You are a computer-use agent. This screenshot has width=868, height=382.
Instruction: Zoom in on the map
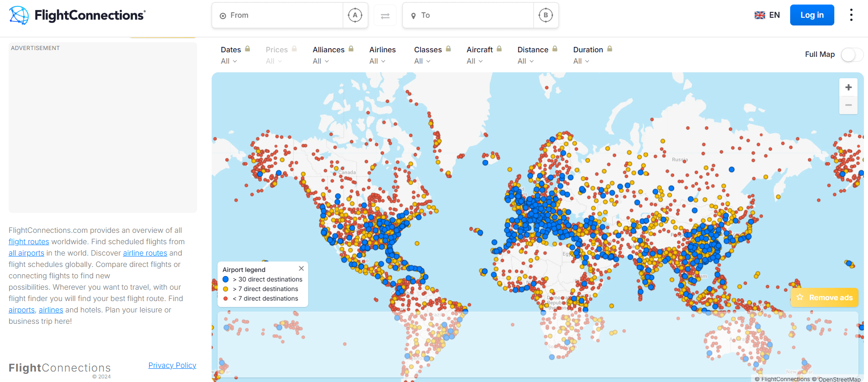(848, 87)
